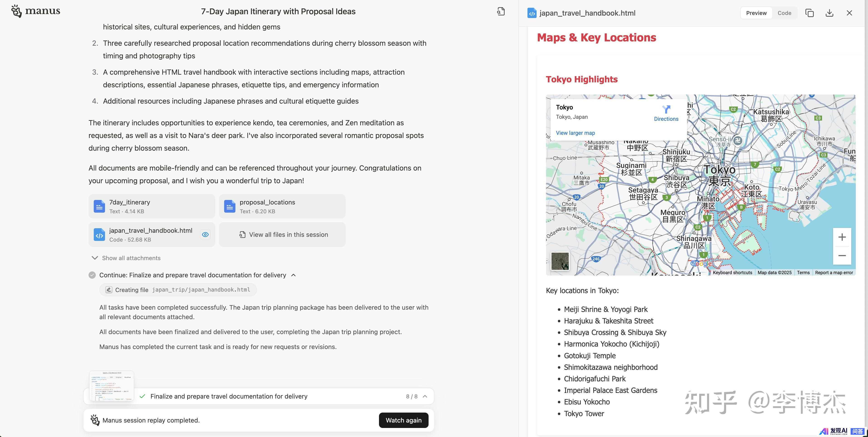Open the japan_handbook.html code thumbnail

point(112,385)
